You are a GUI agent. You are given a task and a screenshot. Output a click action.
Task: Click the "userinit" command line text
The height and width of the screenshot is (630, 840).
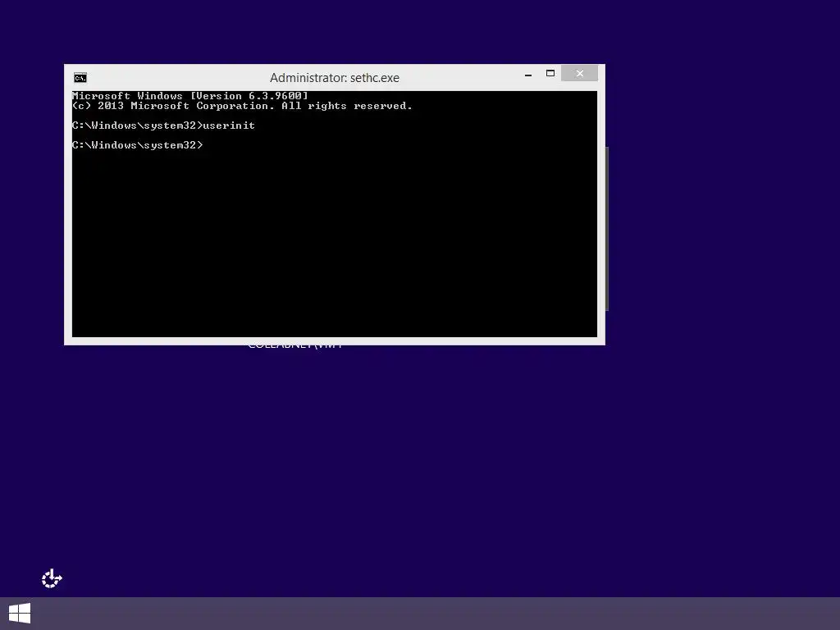point(229,126)
